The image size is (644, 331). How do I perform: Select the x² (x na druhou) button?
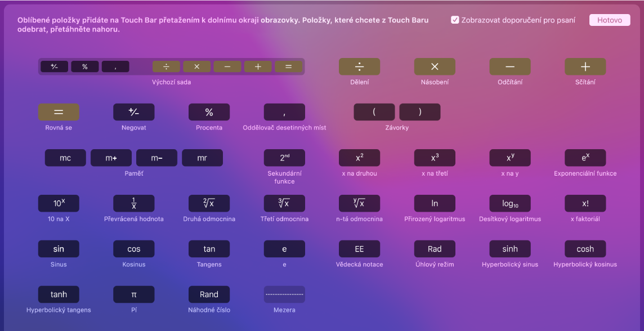359,158
